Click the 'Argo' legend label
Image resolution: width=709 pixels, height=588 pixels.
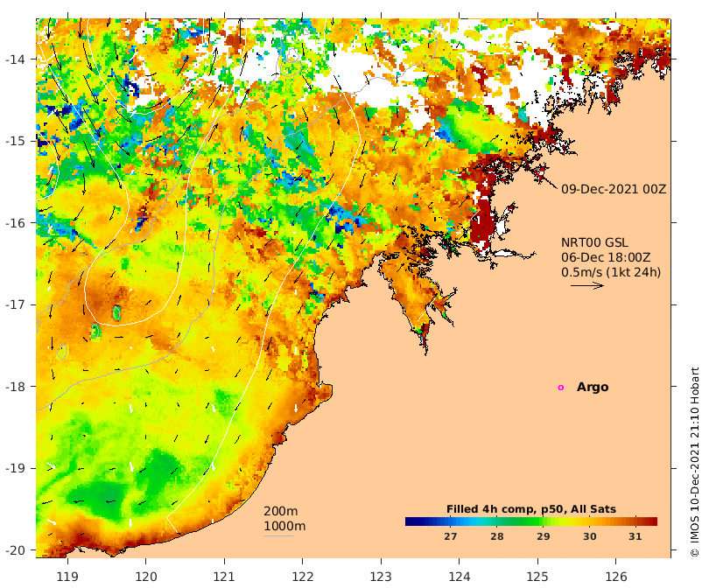(593, 388)
